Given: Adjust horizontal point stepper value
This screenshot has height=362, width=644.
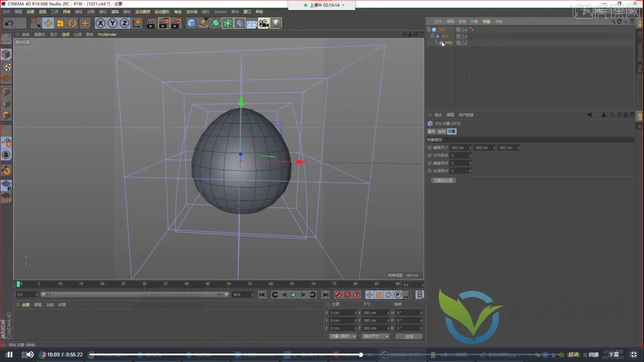Looking at the screenshot, I should pos(470,155).
